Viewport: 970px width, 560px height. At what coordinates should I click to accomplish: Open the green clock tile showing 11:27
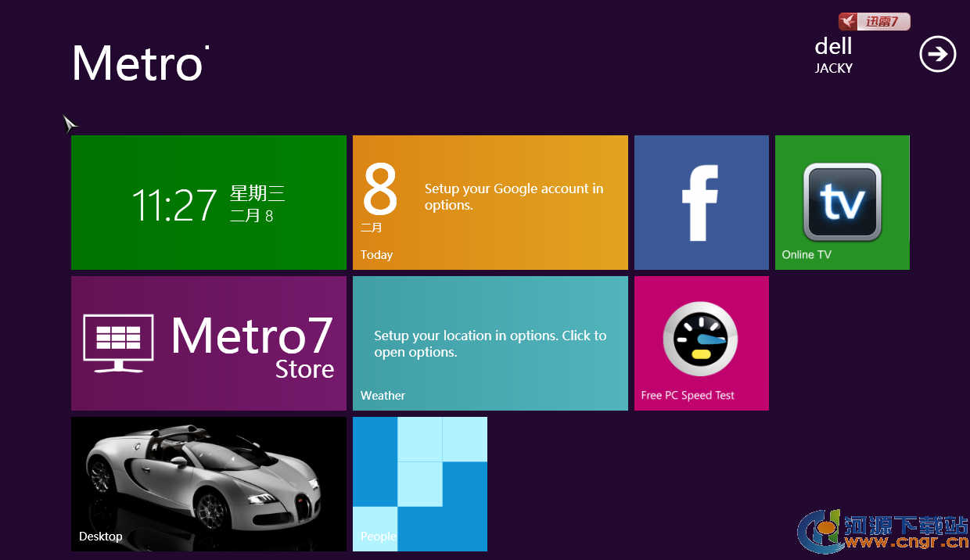click(209, 203)
